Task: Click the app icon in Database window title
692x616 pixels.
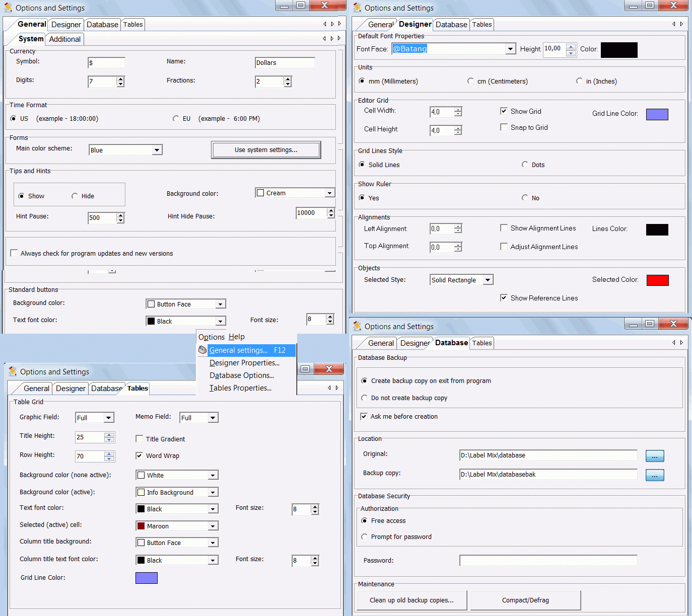Action: (357, 326)
